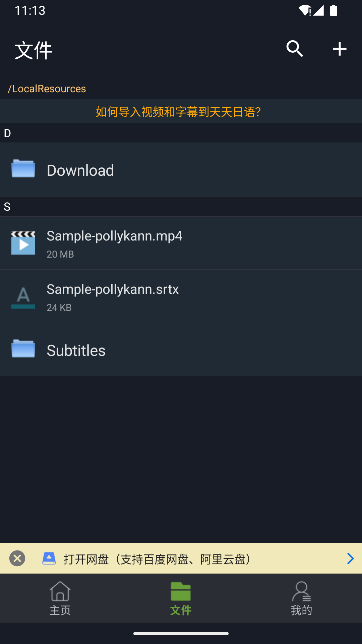Open the Subtitles folder label
This screenshot has width=362, height=644.
76,351
